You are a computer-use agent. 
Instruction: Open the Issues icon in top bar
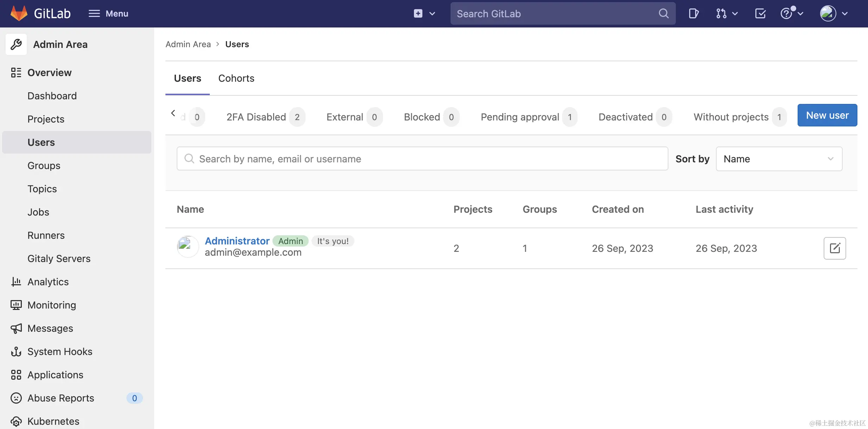(693, 14)
